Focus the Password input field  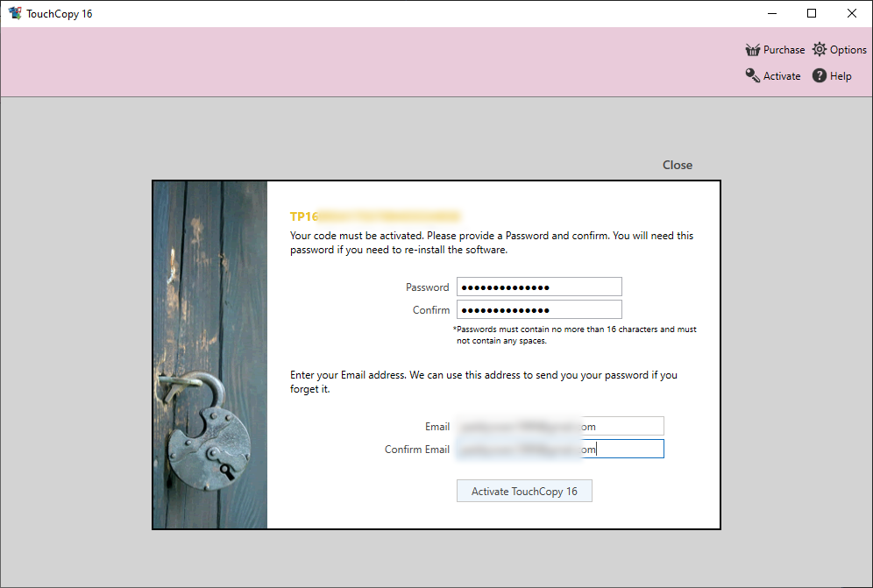tap(539, 287)
